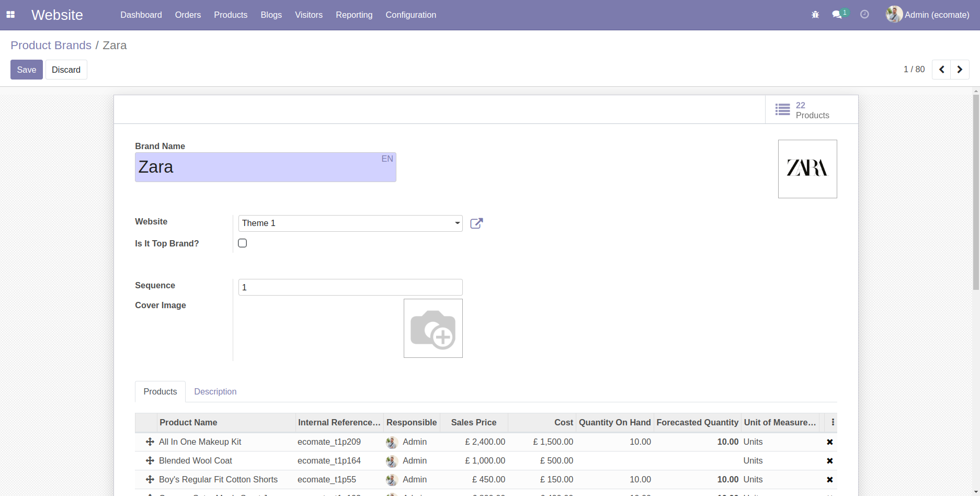This screenshot has width=980, height=496.
Task: Open column options three-dot menu
Action: [833, 422]
